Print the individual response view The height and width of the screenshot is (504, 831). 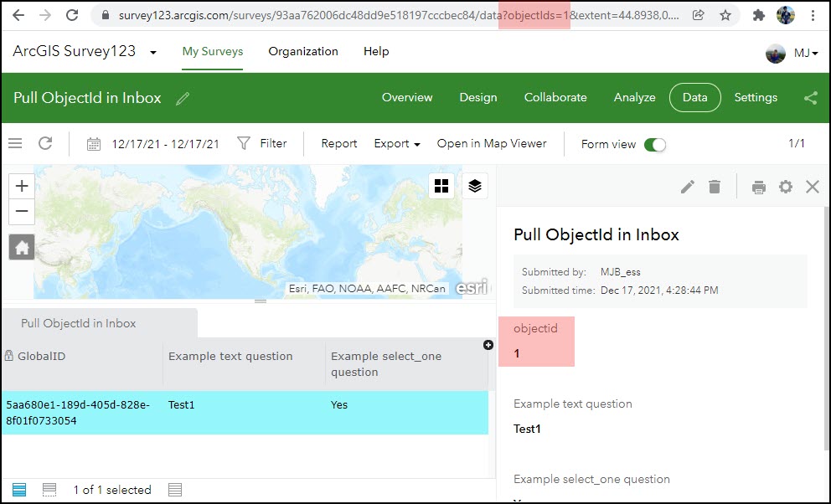[x=759, y=187]
